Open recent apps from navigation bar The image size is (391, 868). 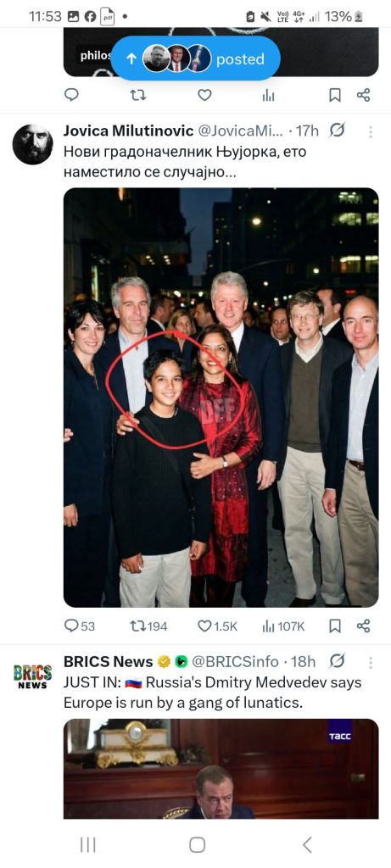pos(87,845)
